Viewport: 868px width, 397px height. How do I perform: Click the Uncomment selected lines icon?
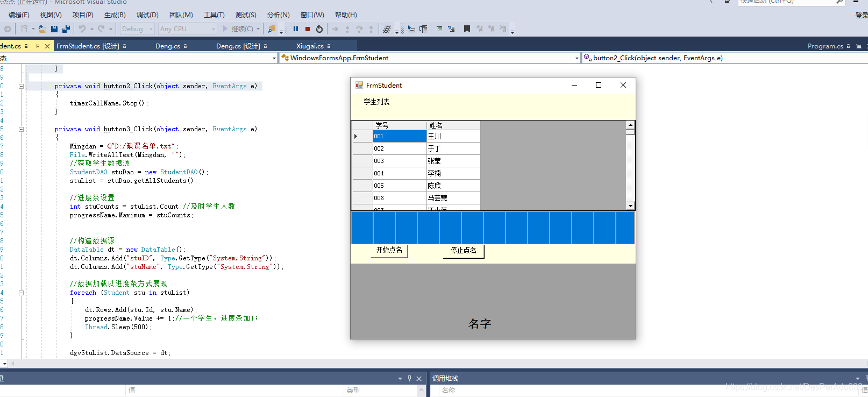tap(451, 29)
